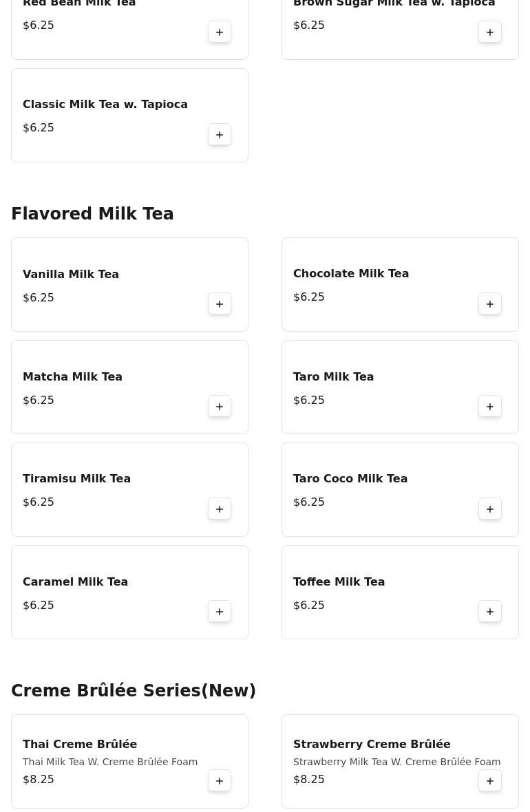Click plus next to Caramel Milk Tea

[220, 612]
